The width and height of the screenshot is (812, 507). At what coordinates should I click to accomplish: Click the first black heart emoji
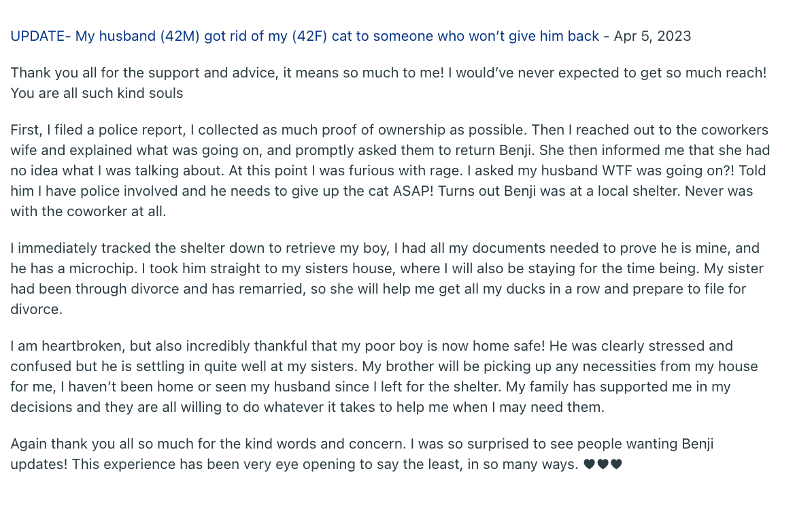point(589,465)
